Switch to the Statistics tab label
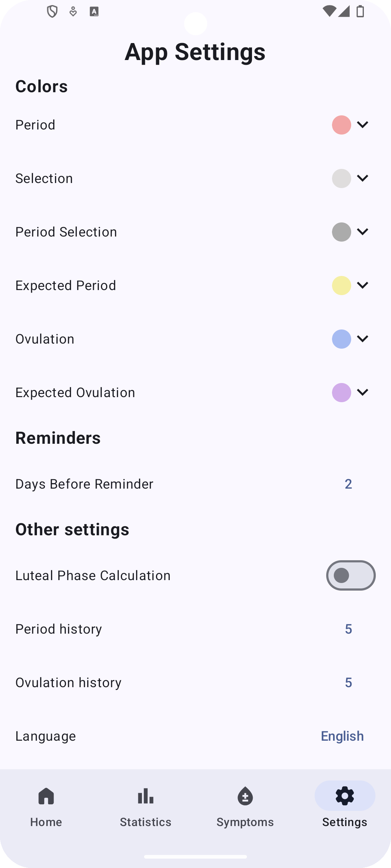 (x=146, y=822)
